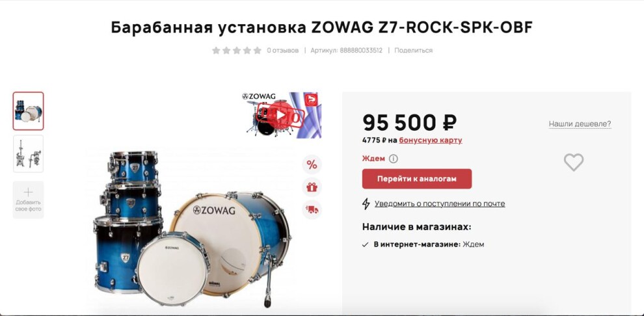
Task: Select the hardware stands thumbnail
Action: 29,154
